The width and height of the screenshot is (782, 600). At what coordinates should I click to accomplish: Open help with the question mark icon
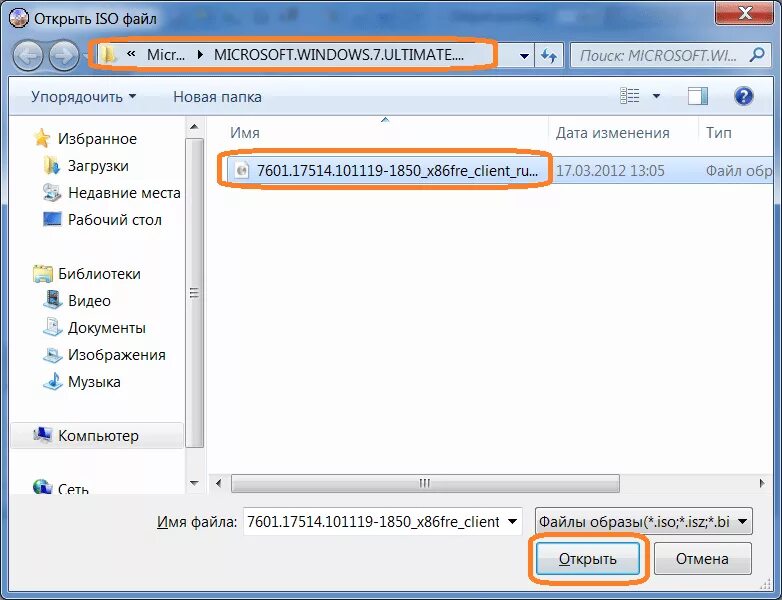[744, 96]
